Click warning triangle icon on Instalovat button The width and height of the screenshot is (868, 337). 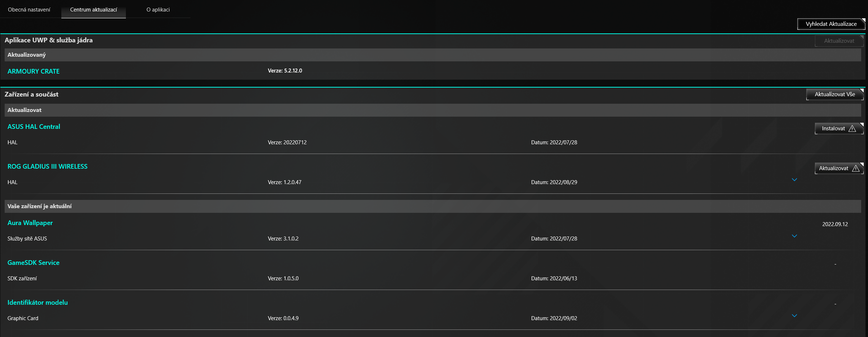coord(852,128)
